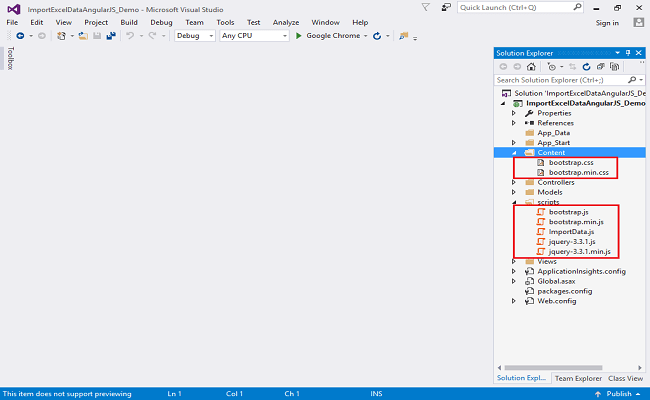This screenshot has width=650, height=400.
Task: Click the Pending Changes Filter icon
Action: pos(551,67)
